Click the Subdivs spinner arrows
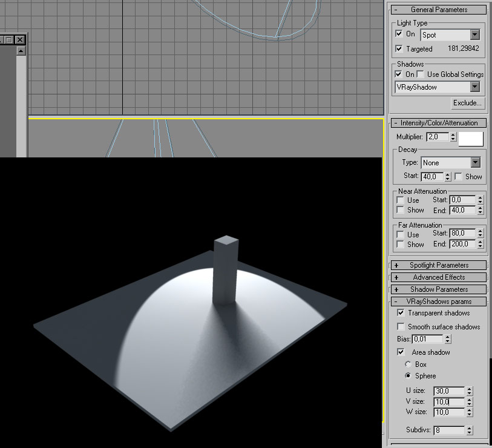 point(469,430)
